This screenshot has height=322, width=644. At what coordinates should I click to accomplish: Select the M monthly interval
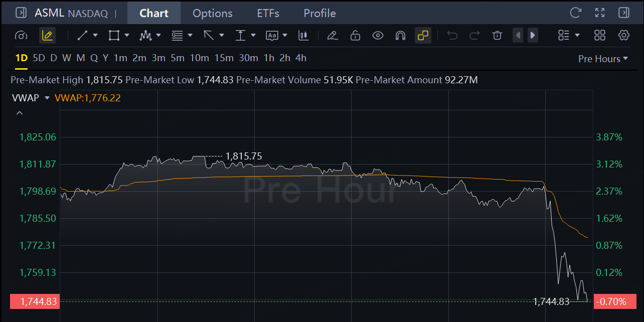[81, 58]
